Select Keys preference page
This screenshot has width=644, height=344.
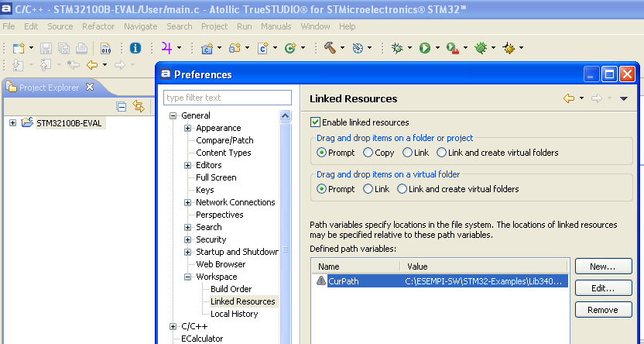[205, 190]
